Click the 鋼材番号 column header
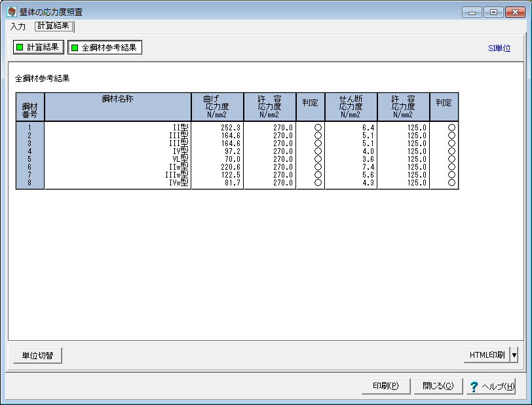532x405 pixels. pos(30,107)
